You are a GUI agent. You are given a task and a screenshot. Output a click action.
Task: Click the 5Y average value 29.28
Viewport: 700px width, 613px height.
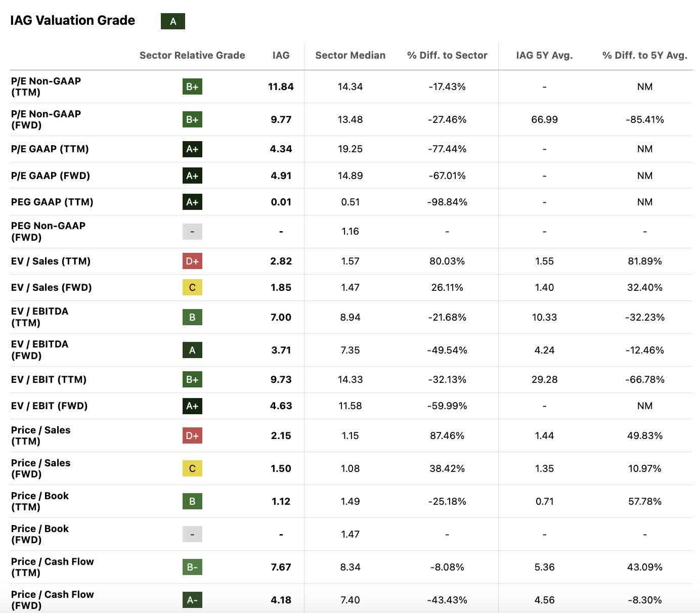point(544,379)
